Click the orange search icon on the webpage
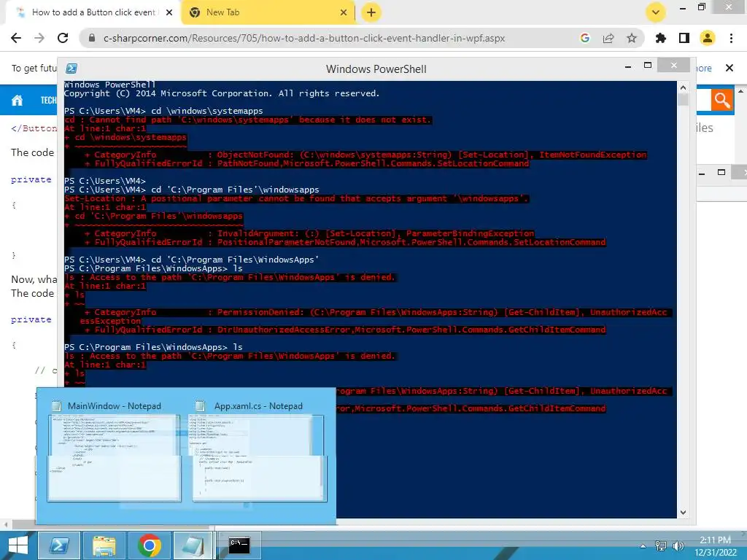Screen dimensions: 747x560 pos(721,100)
